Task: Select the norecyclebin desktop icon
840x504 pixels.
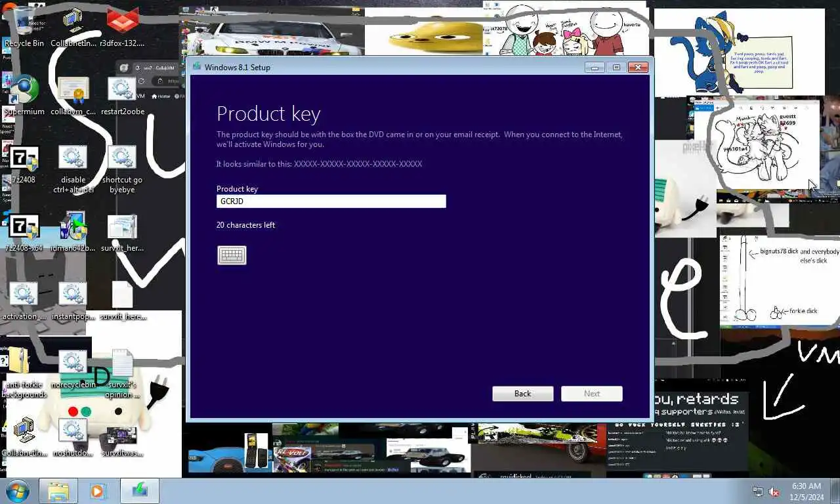Action: click(73, 369)
